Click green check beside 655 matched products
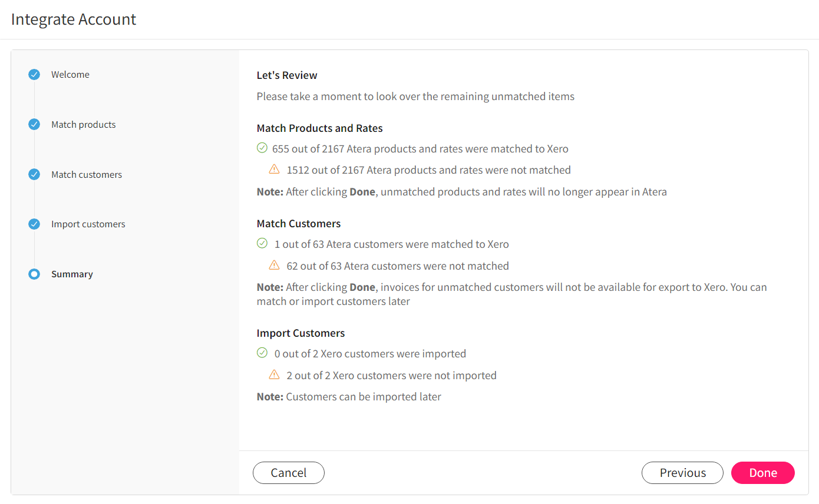 [262, 148]
